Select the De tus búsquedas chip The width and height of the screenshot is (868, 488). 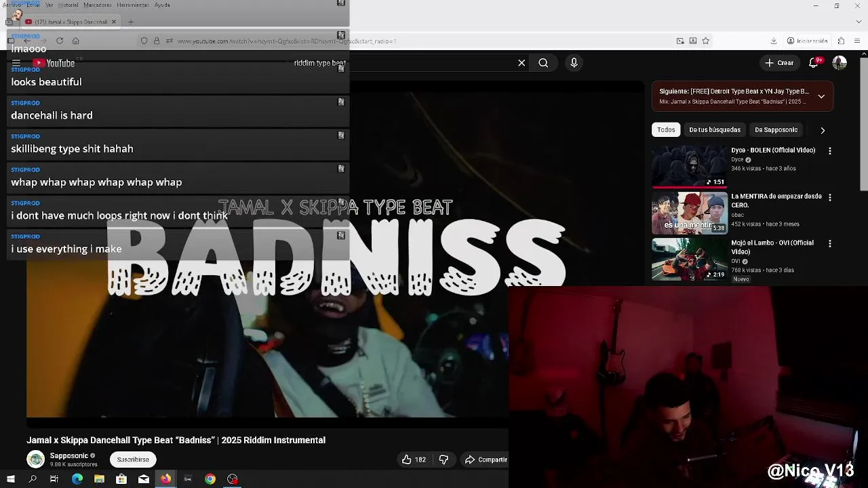(x=715, y=129)
